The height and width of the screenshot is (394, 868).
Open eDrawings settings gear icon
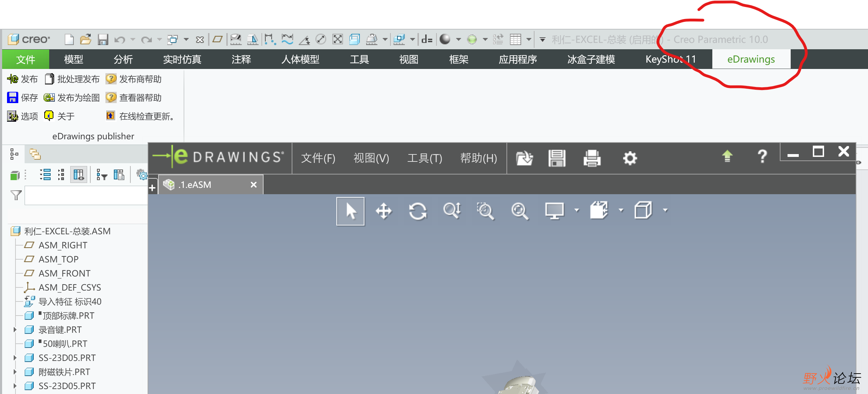click(630, 158)
